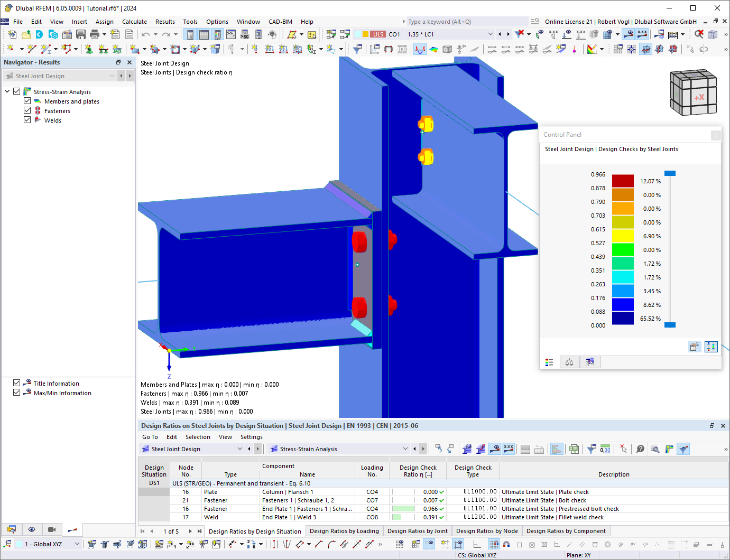Select the Design Check Ratio column header
The image size is (730, 560).
[417, 470]
